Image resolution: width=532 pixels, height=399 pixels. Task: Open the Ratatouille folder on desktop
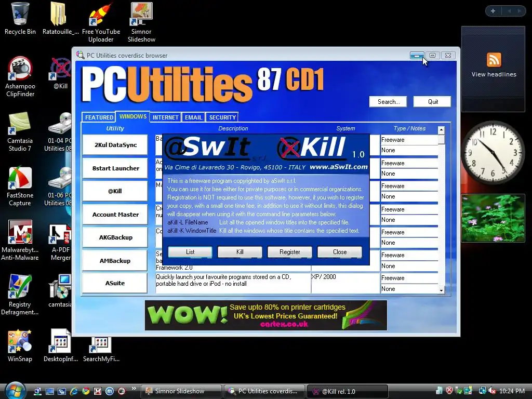(60, 19)
